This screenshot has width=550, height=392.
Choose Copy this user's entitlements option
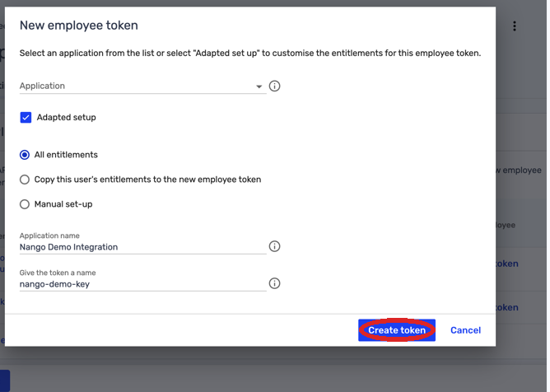[25, 180]
